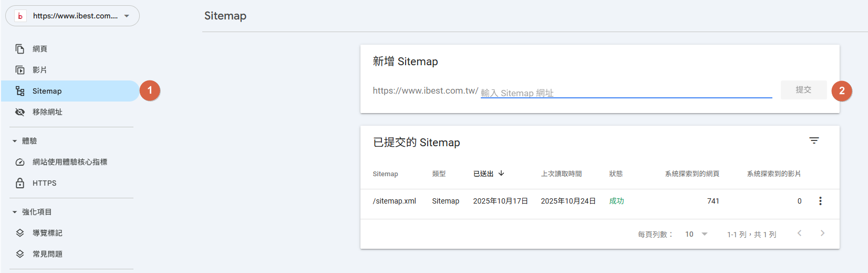Click the HTTPS padlock icon
Screen dimensions: 868x273
point(20,183)
